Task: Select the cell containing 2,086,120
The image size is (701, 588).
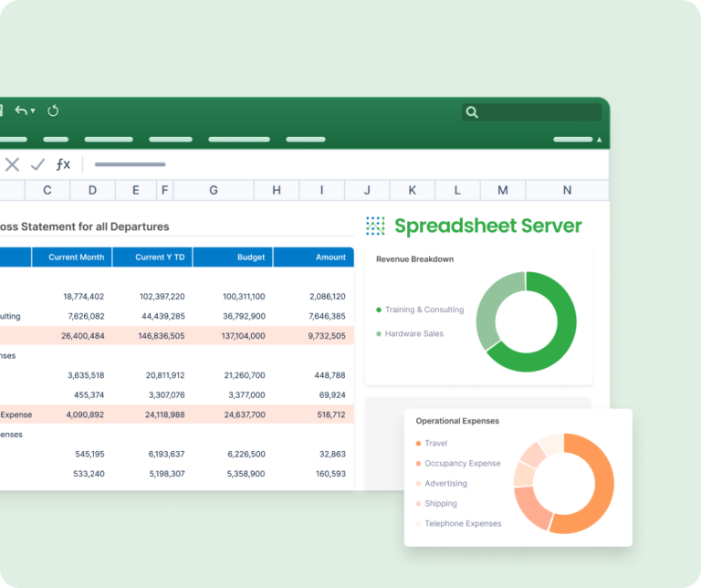Action: coord(328,297)
